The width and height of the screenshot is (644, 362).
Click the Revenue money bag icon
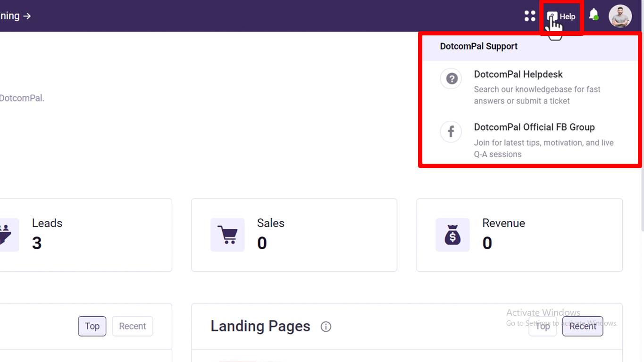click(452, 235)
